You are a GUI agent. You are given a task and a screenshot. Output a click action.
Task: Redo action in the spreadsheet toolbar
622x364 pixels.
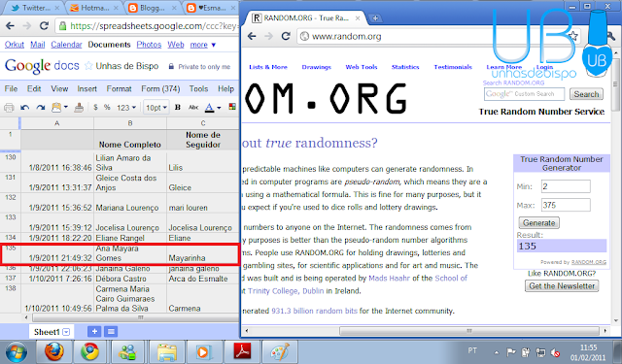(41, 108)
